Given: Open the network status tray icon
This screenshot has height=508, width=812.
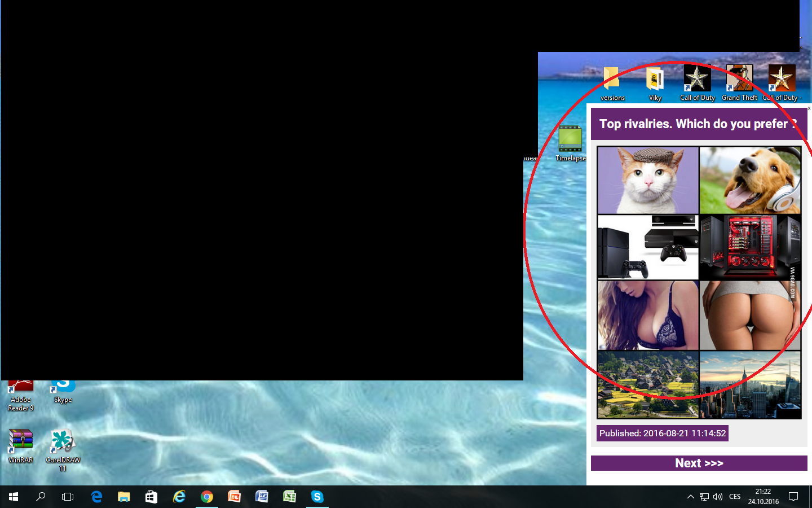Looking at the screenshot, I should pos(704,497).
